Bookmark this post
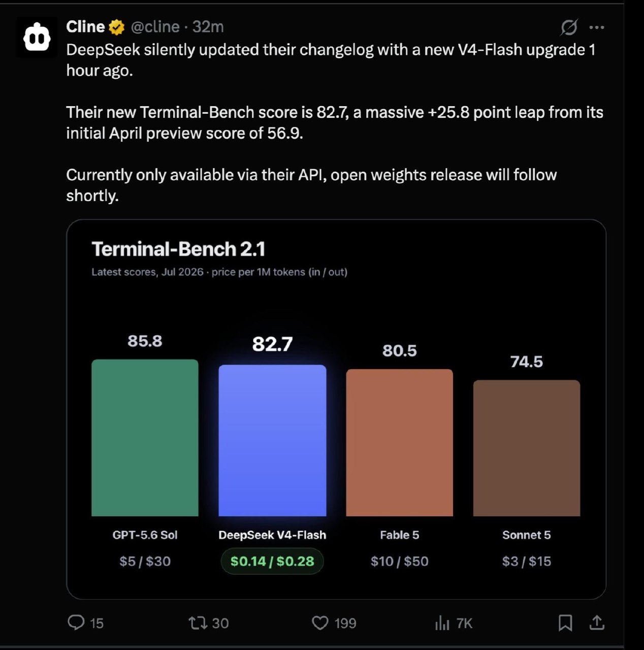Screen dimensions: 644x650 pyautogui.click(x=565, y=623)
